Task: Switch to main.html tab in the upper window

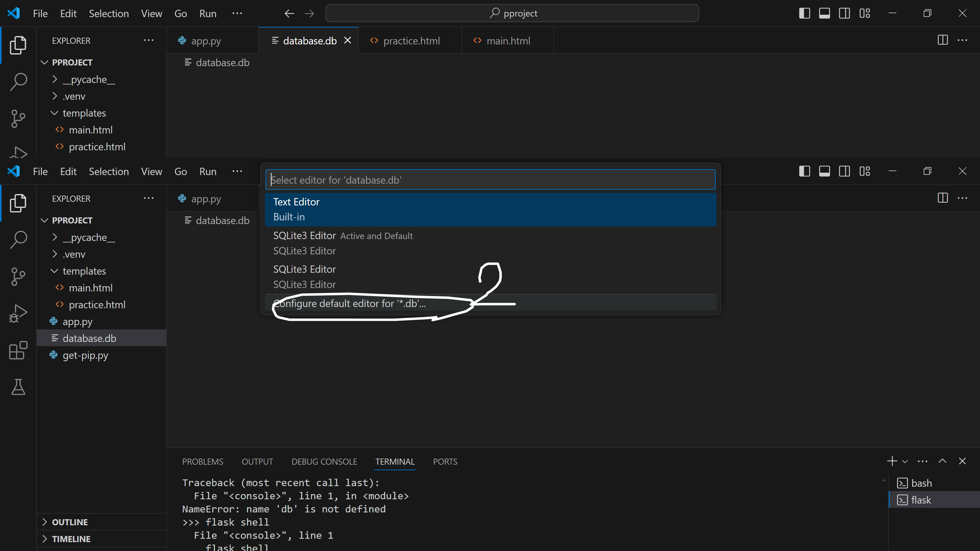Action: click(507, 40)
